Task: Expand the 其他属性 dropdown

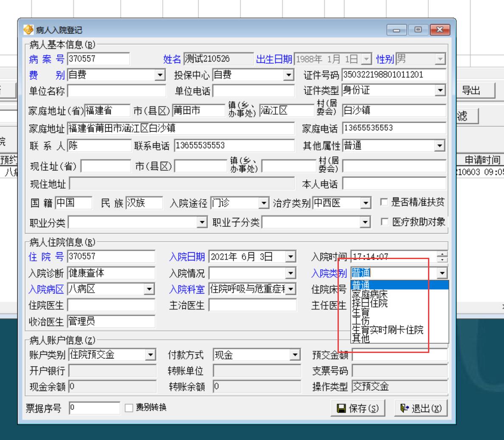Action: click(x=439, y=146)
